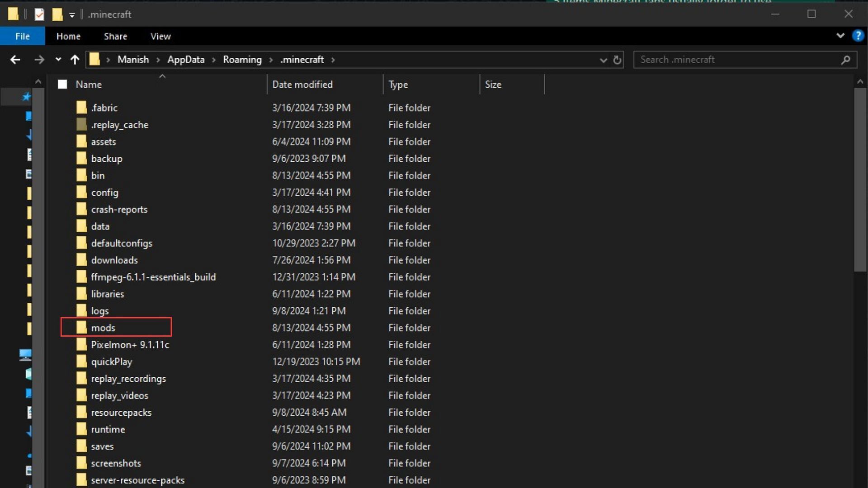Image resolution: width=868 pixels, height=488 pixels.
Task: Select the replay_recordings folder name
Action: 128,379
